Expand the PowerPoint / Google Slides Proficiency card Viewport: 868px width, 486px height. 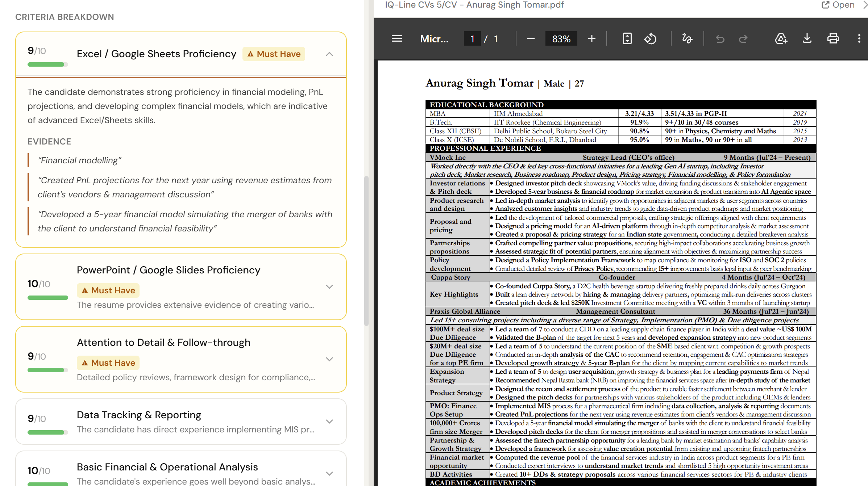329,287
